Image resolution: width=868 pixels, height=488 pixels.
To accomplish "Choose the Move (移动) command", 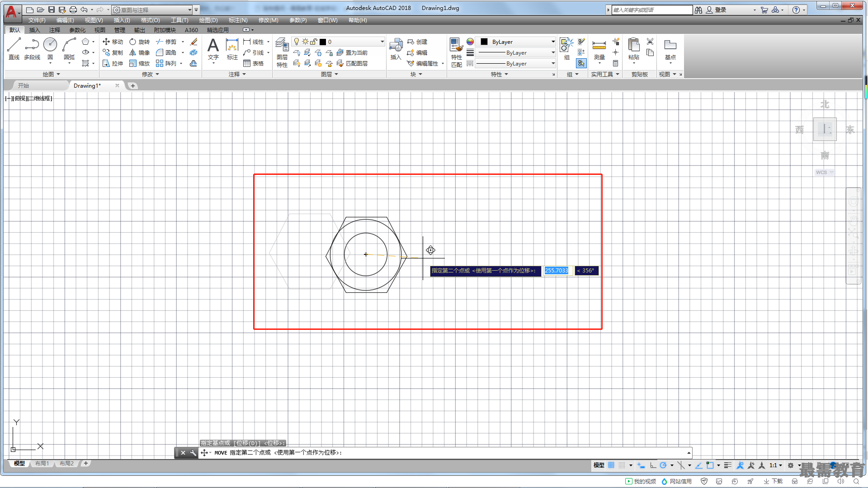I will click(113, 42).
